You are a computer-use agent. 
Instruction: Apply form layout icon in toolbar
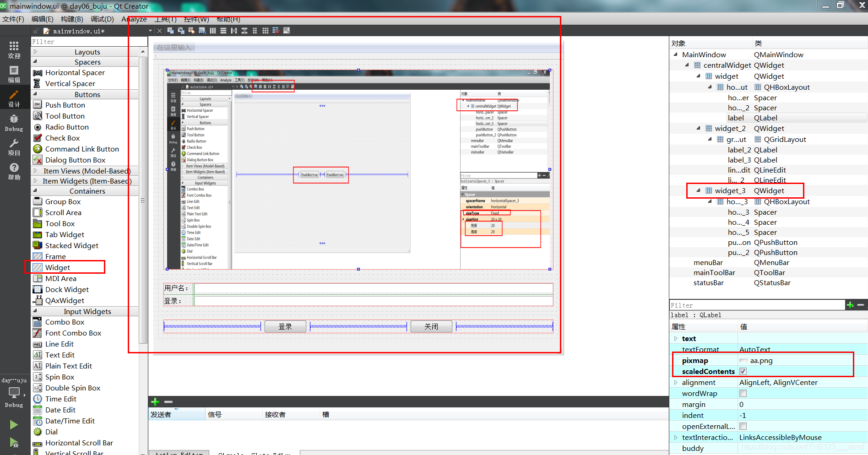(x=255, y=31)
